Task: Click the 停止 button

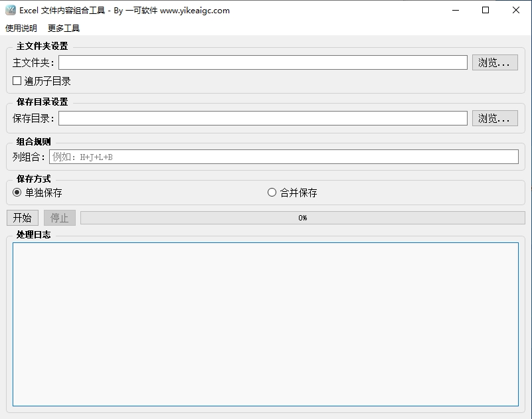Action: [60, 218]
